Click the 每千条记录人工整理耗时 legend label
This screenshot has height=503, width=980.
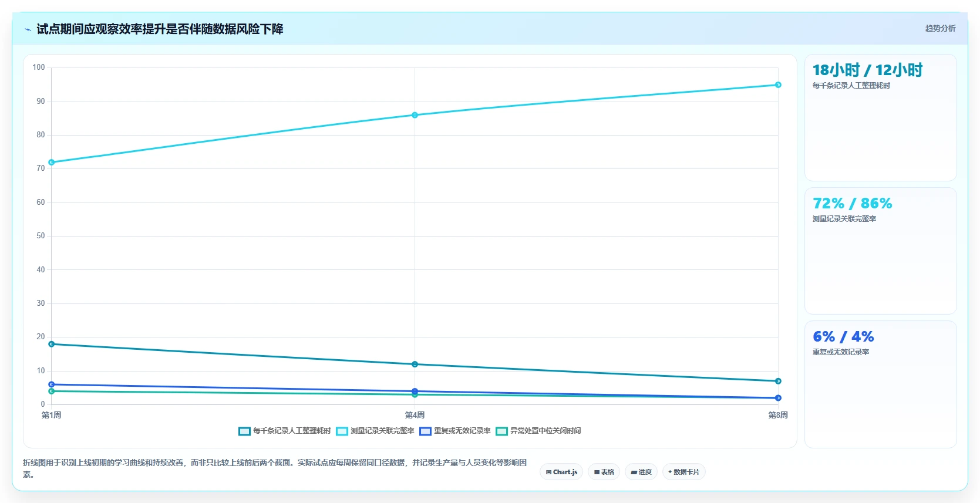(x=292, y=431)
